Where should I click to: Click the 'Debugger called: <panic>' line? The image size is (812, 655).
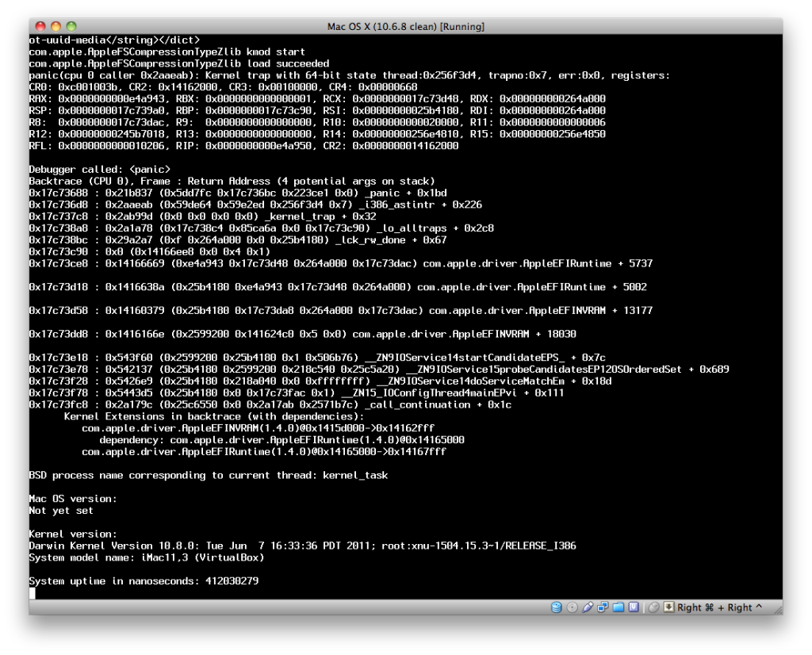[99, 169]
